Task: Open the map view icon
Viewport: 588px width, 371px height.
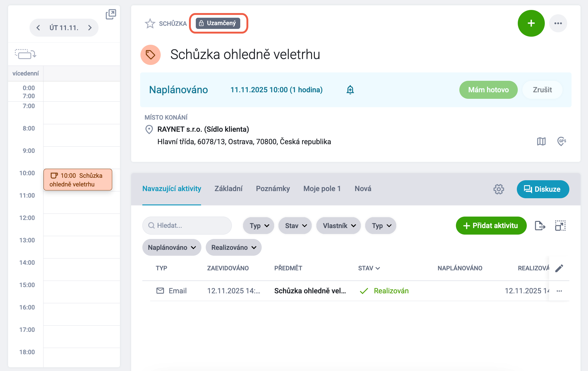Action: pos(541,141)
